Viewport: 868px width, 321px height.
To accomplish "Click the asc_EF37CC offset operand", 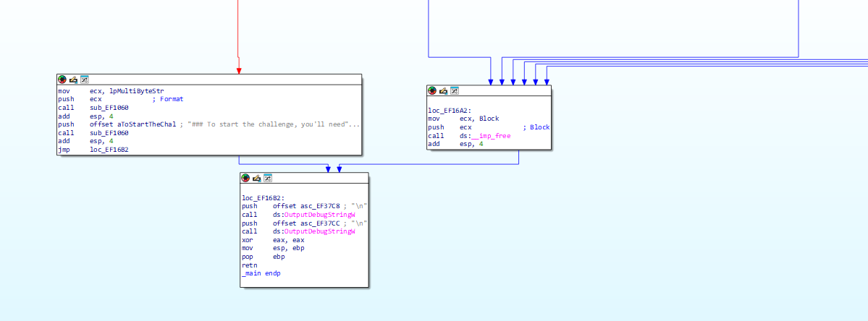I will coord(319,223).
